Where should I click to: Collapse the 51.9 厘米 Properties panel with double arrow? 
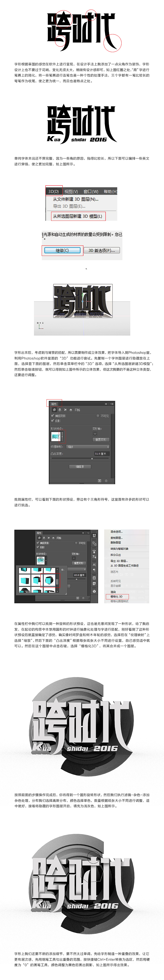(x=106, y=404)
